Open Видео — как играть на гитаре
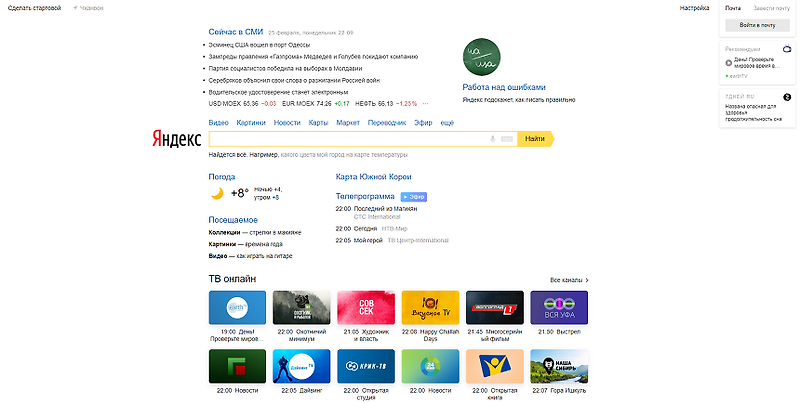Image resolution: width=800 pixels, height=403 pixels. pyautogui.click(x=251, y=256)
